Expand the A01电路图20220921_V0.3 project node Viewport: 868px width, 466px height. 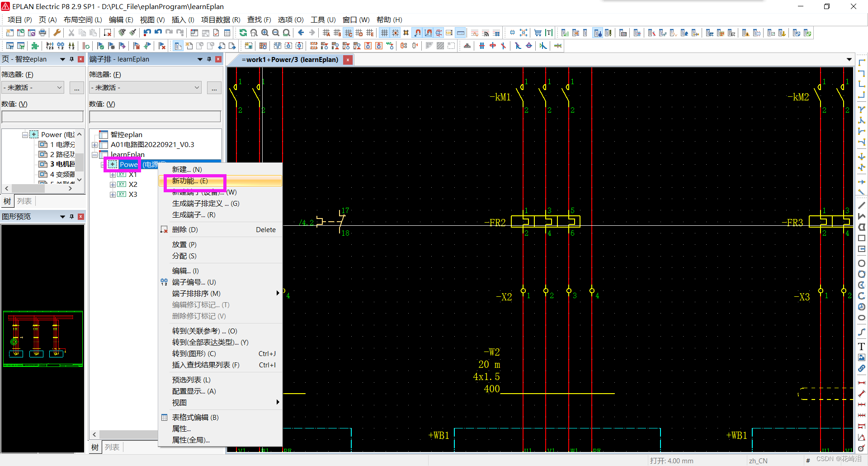[94, 145]
